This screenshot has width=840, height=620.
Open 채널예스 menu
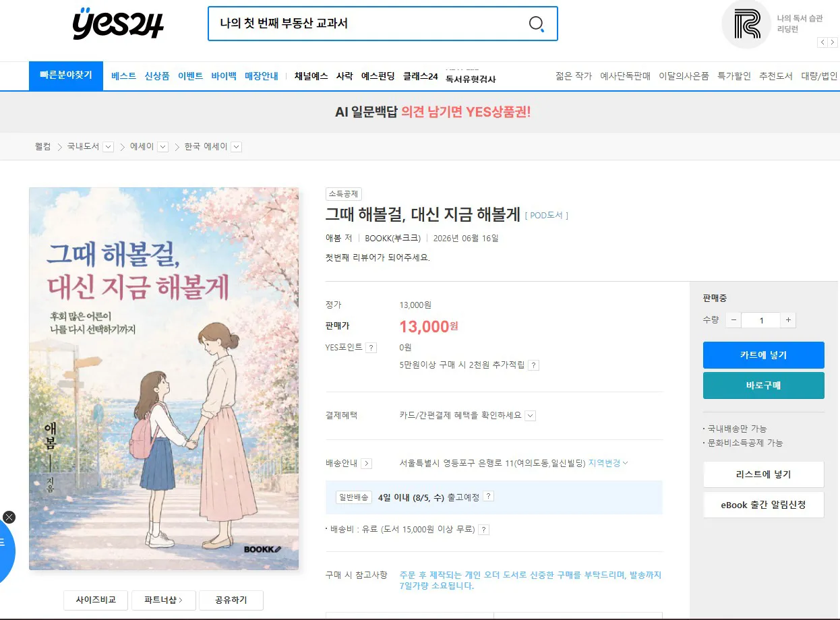[x=311, y=76]
